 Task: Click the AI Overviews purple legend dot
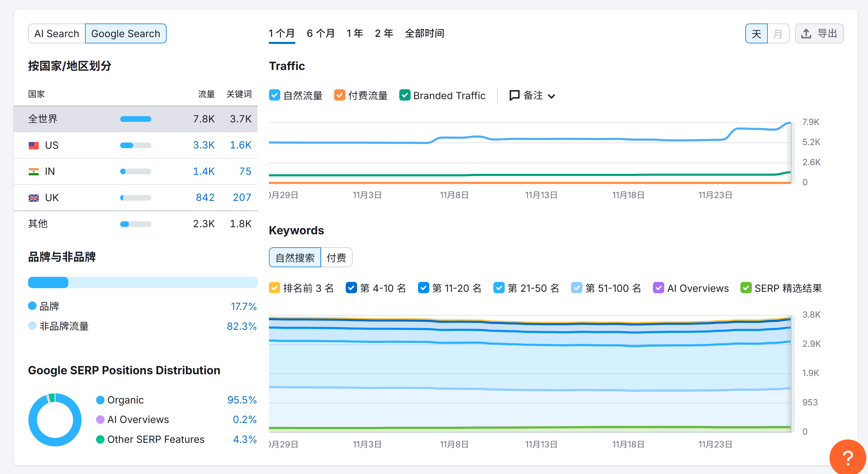[100, 419]
